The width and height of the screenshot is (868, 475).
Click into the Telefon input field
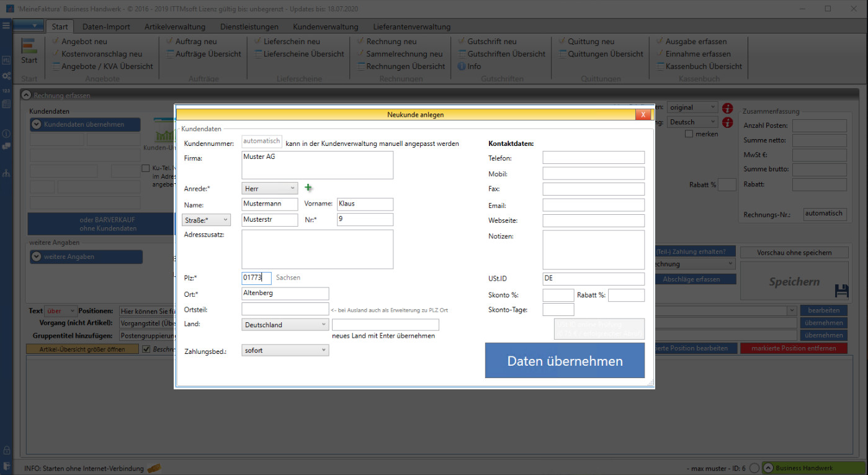pos(593,158)
